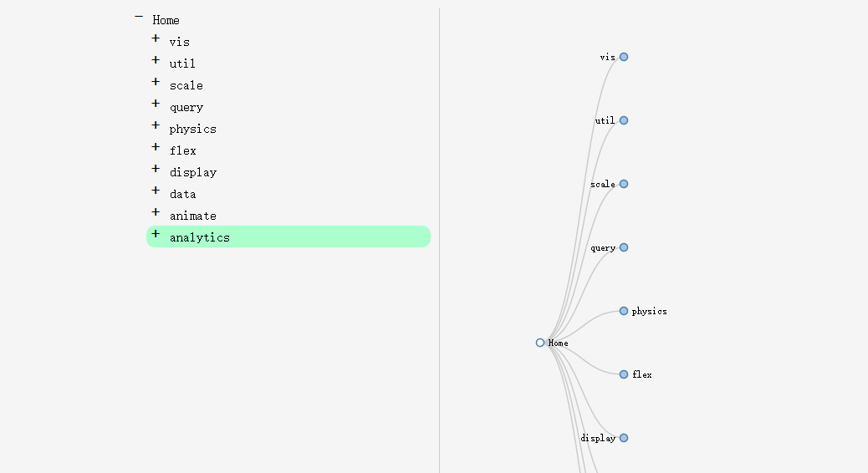Viewport: 868px width, 473px height.
Task: Click the Home label in the tree
Action: [166, 20]
